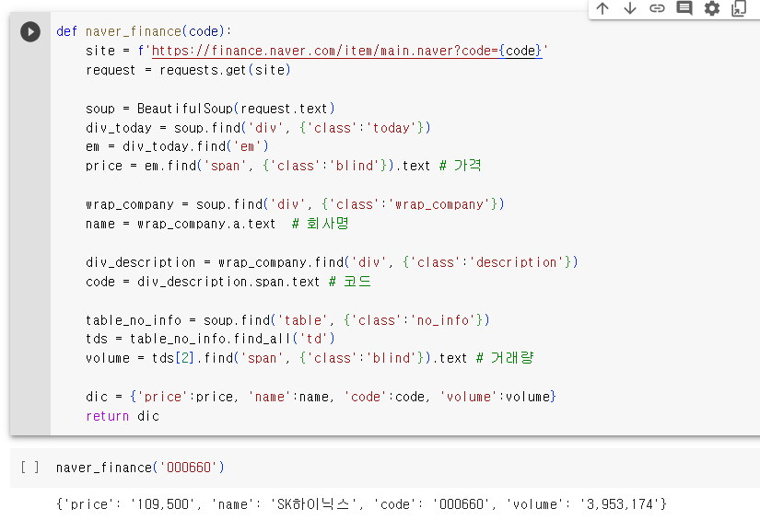Click the '# 회사명' comment
Screen dimensions: 760x532
click(x=320, y=224)
